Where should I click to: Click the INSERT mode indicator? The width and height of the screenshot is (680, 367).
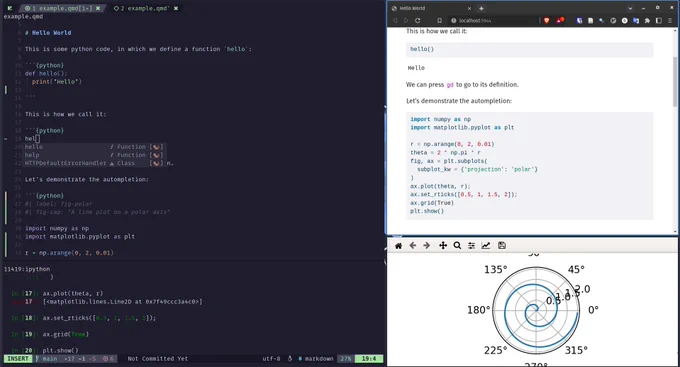(x=18, y=359)
